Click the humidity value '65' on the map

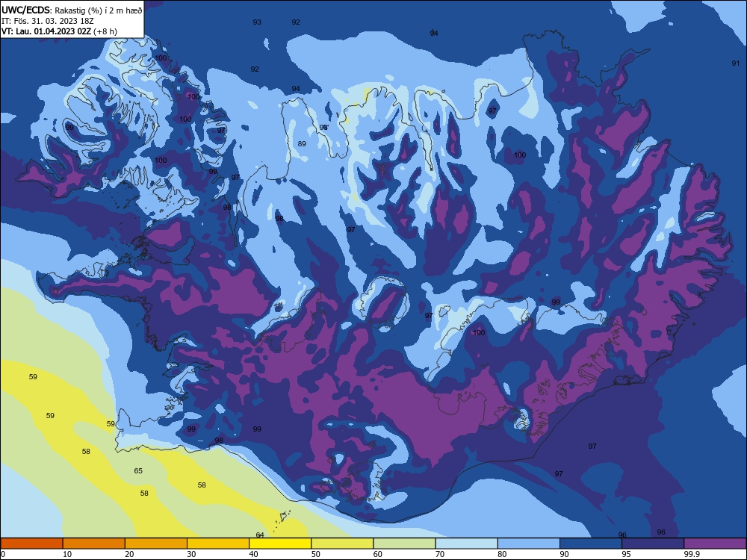(138, 470)
